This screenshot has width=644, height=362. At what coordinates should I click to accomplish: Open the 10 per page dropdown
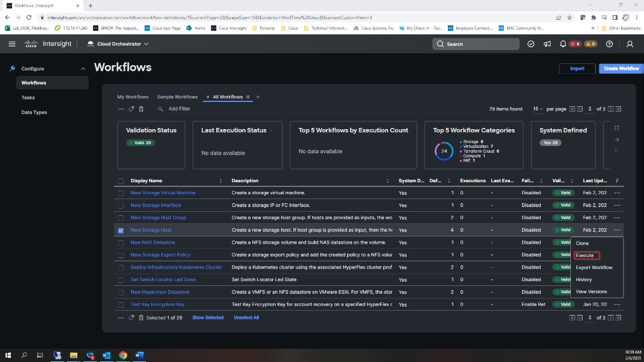538,109
